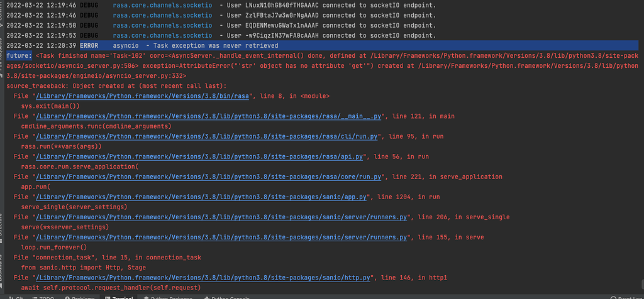Open the Python Console tab

[230, 297]
